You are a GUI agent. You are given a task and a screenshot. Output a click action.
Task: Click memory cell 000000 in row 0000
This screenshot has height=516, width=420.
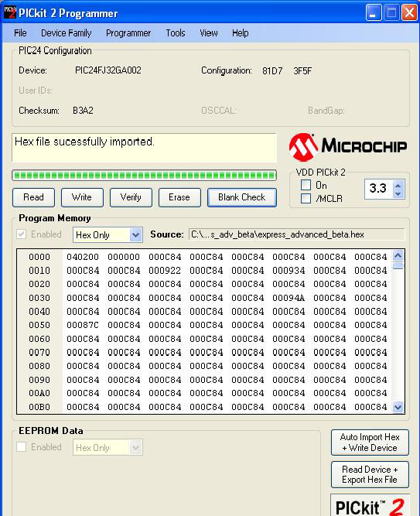click(x=124, y=257)
